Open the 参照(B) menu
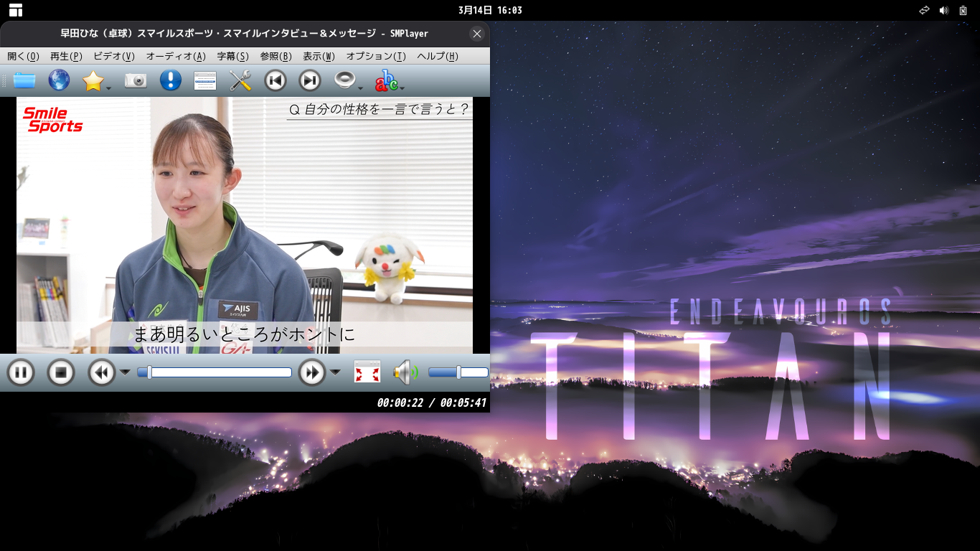 275,56
